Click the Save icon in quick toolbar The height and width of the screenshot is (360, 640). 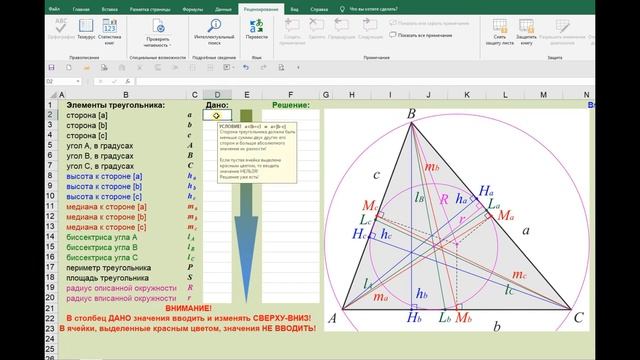pos(51,67)
